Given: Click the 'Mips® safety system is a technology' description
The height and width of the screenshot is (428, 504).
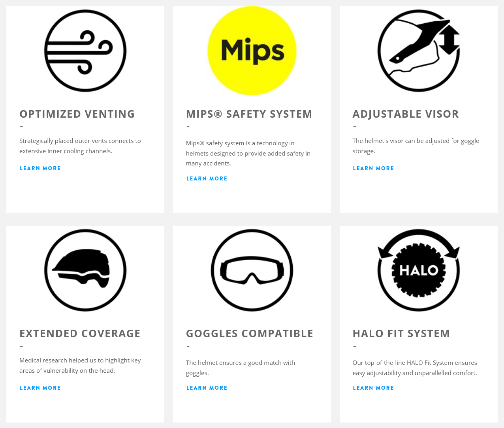Looking at the screenshot, I should tap(248, 153).
